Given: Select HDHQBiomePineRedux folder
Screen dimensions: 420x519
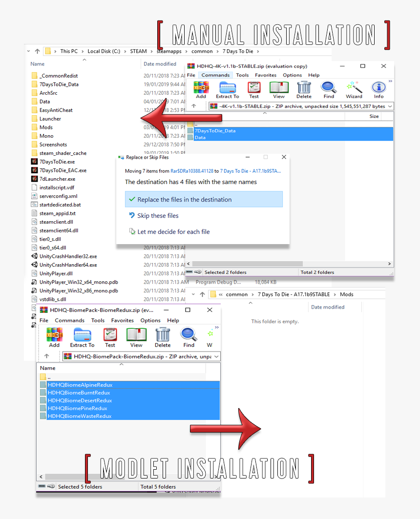Looking at the screenshot, I should pyautogui.click(x=130, y=408).
